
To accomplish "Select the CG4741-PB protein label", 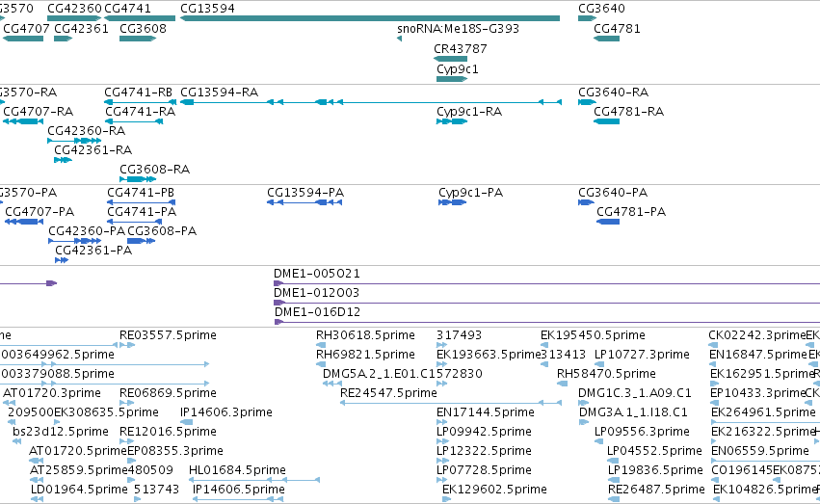I will (141, 193).
